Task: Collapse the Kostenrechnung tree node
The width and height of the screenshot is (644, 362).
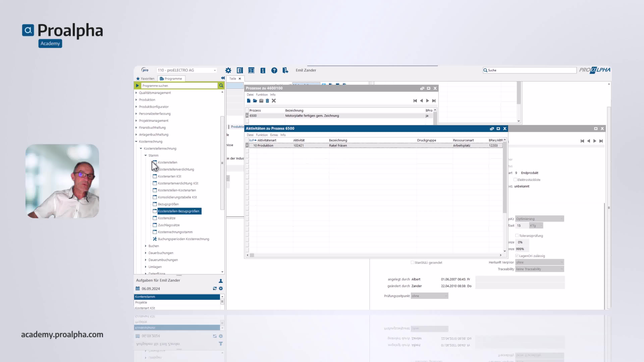Action: tap(136, 141)
